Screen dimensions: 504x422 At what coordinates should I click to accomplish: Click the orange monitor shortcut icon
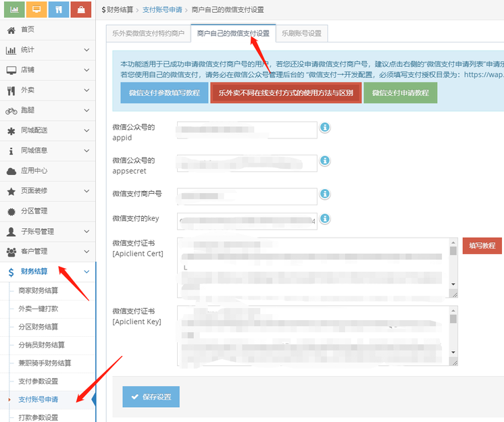pos(36,10)
